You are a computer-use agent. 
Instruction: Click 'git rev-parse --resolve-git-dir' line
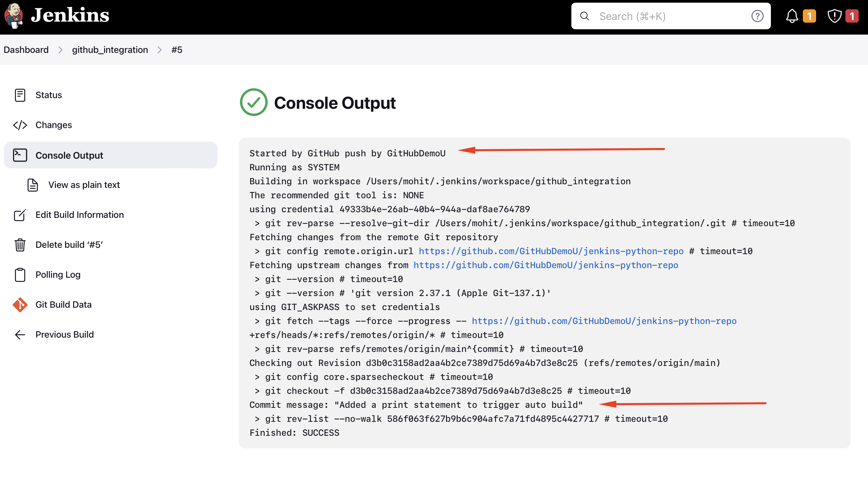pyautogui.click(x=525, y=223)
